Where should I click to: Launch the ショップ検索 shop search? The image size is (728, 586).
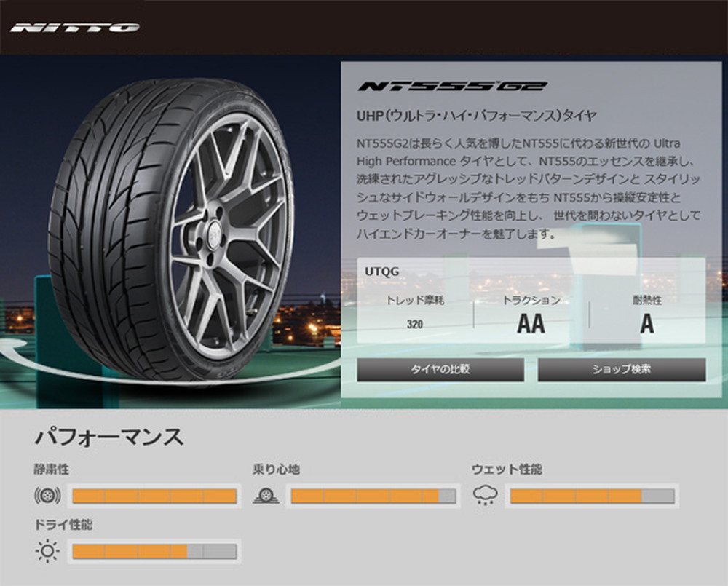[x=622, y=370]
